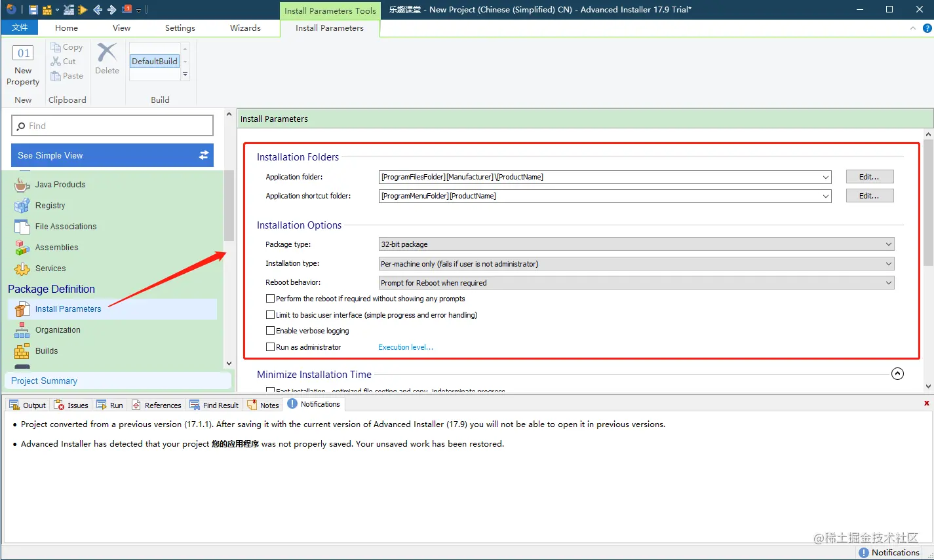Close the bottom panel with red X
The width and height of the screenshot is (934, 560).
tap(926, 403)
